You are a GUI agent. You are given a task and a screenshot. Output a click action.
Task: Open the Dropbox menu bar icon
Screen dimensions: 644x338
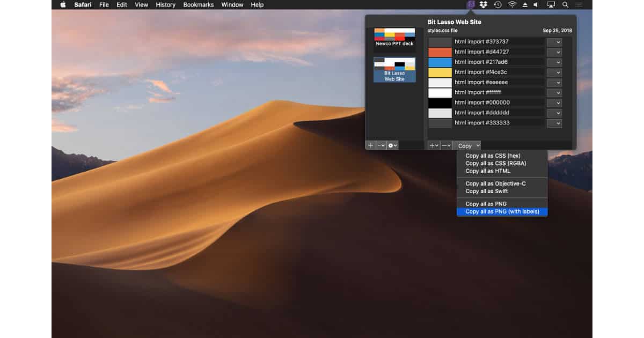pos(484,5)
